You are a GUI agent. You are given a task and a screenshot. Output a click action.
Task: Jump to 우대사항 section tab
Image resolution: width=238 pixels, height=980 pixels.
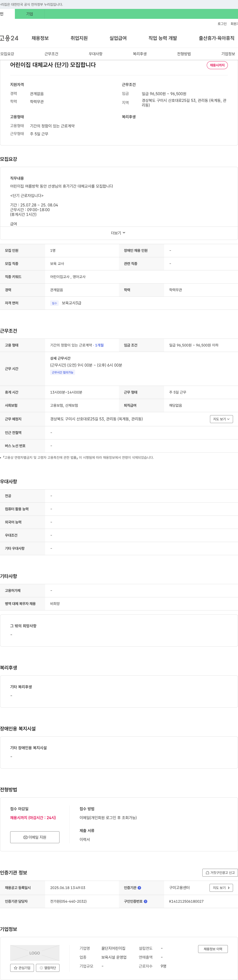[96, 54]
